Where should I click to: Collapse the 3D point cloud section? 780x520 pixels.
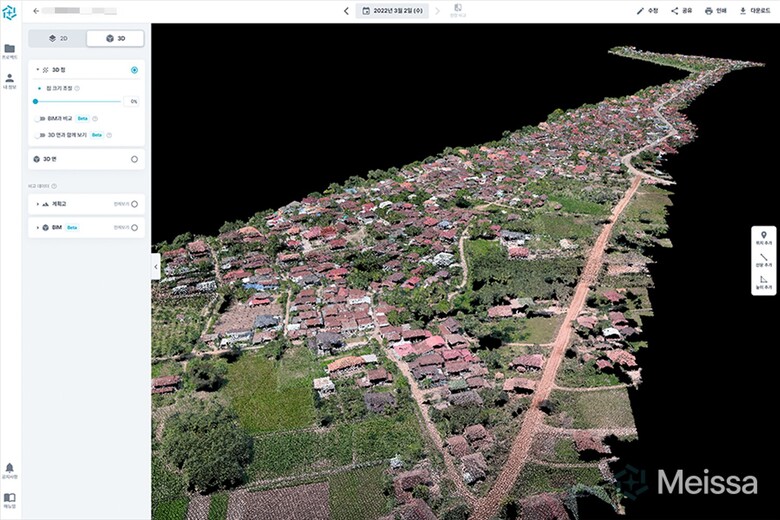[x=37, y=70]
